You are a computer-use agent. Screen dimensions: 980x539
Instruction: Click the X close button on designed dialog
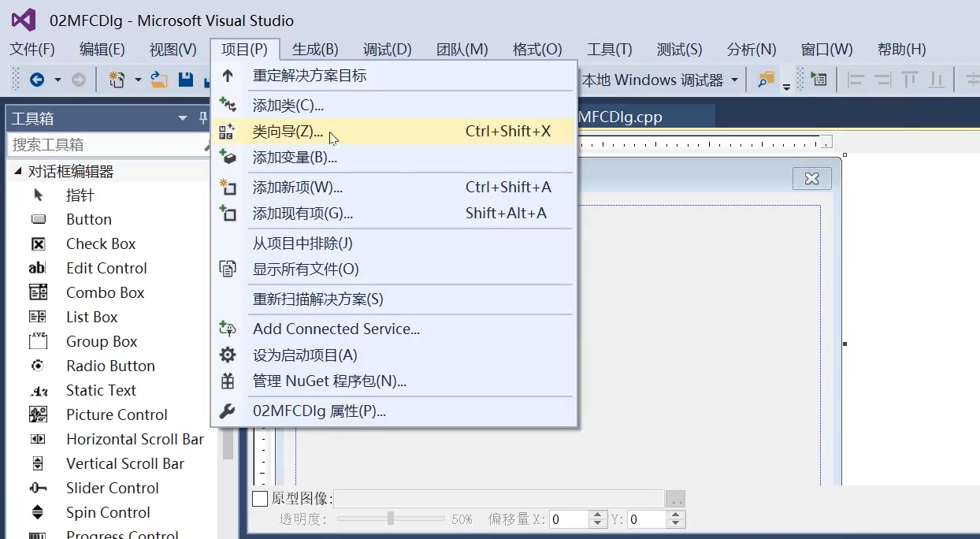811,179
